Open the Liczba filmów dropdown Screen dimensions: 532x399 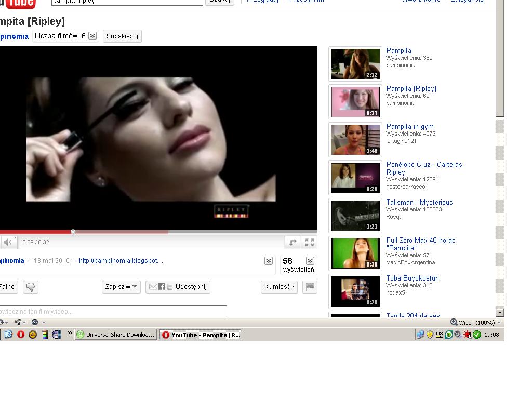coord(92,36)
